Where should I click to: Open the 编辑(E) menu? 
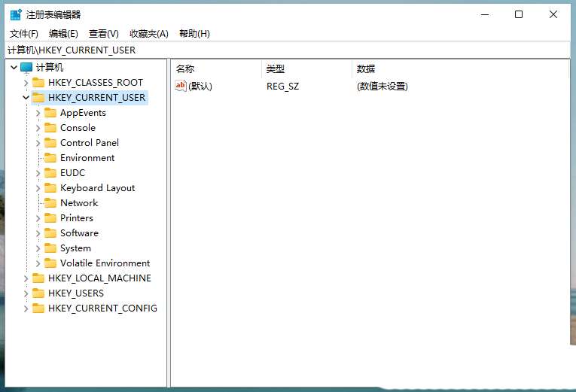tap(63, 34)
